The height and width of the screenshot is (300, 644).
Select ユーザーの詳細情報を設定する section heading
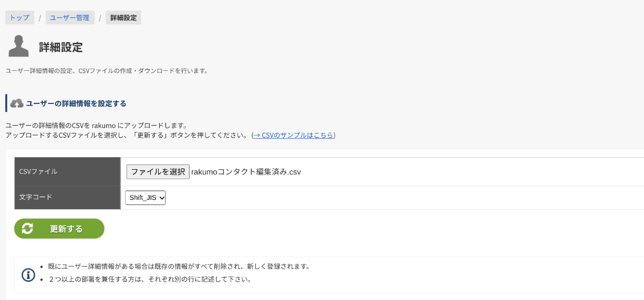[76, 103]
